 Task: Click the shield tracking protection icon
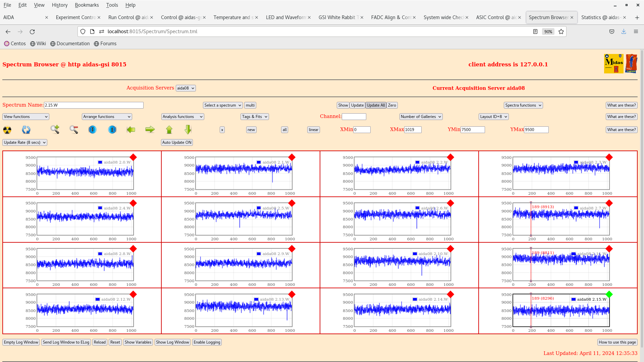click(83, 32)
